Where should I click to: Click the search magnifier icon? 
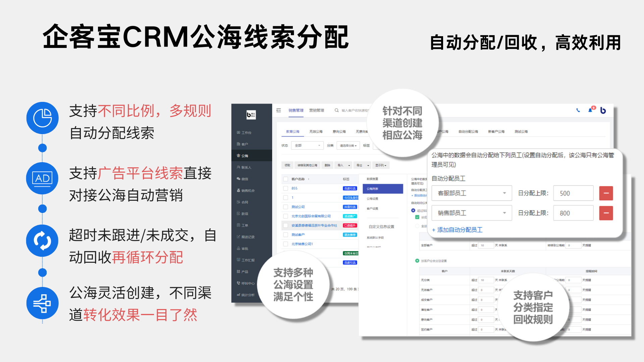click(x=336, y=110)
